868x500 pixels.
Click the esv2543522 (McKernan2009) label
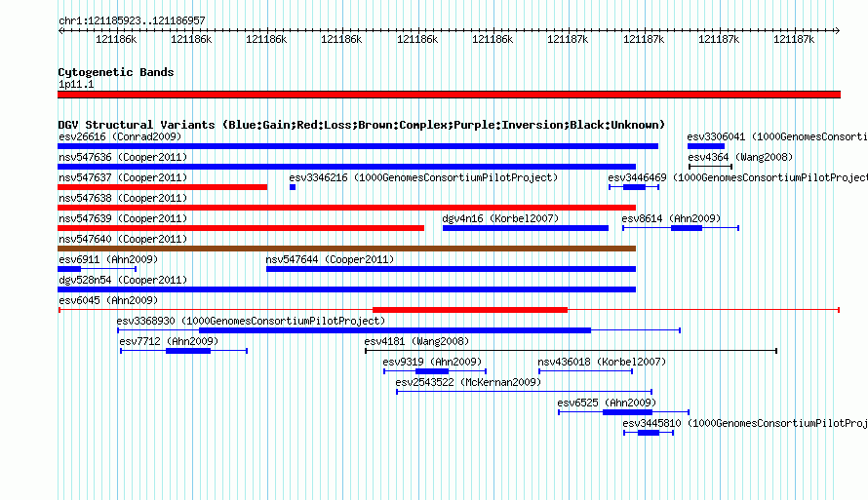tap(468, 382)
